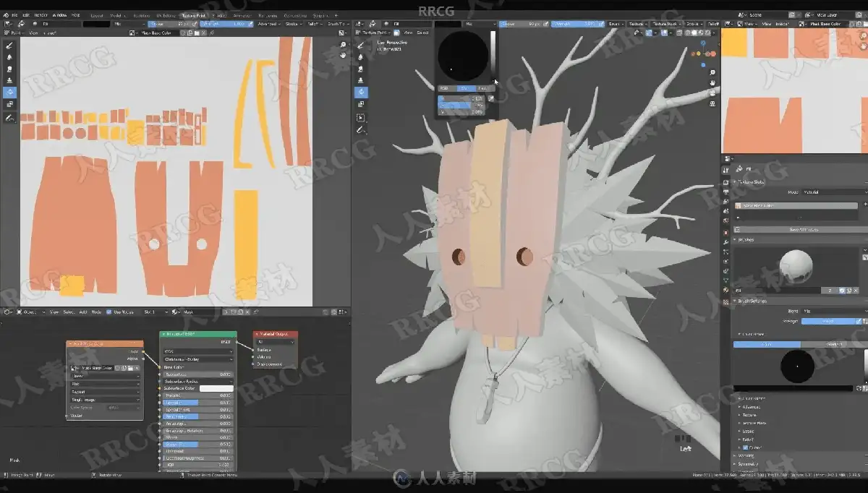Click the Subsurface Color swatch
Image resolution: width=868 pixels, height=493 pixels.
point(216,388)
